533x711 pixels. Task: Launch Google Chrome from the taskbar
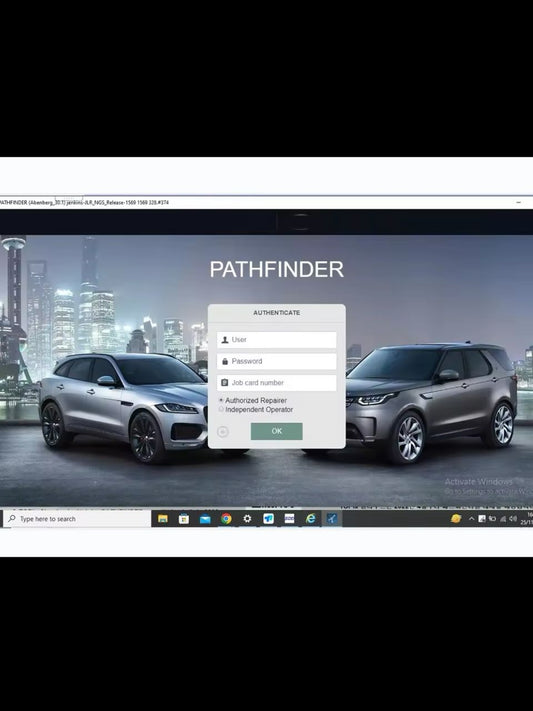pos(226,518)
